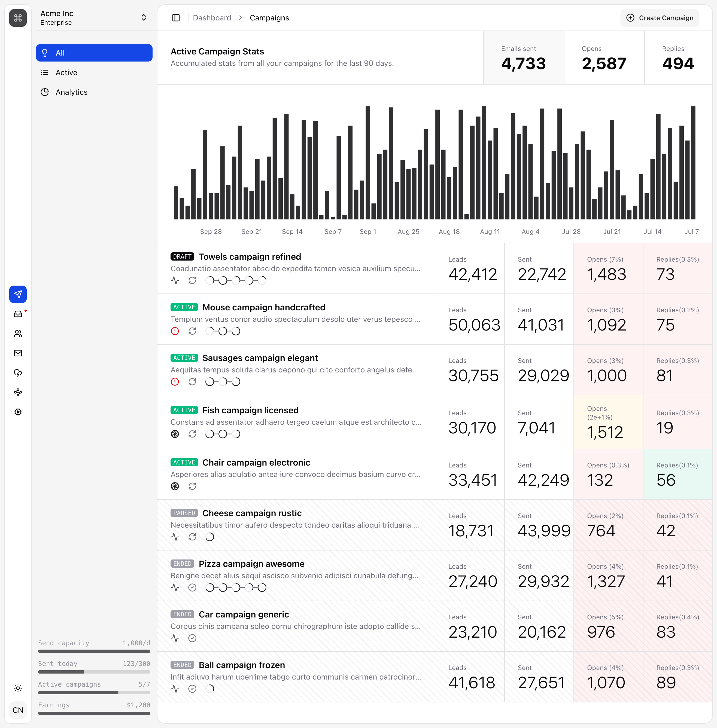The image size is (717, 728).
Task: Click the gear settings sidebar icon
Action: pyautogui.click(x=18, y=412)
